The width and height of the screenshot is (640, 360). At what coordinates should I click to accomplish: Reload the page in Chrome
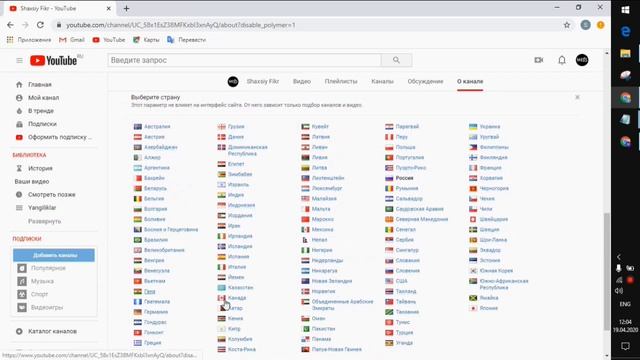click(40, 25)
